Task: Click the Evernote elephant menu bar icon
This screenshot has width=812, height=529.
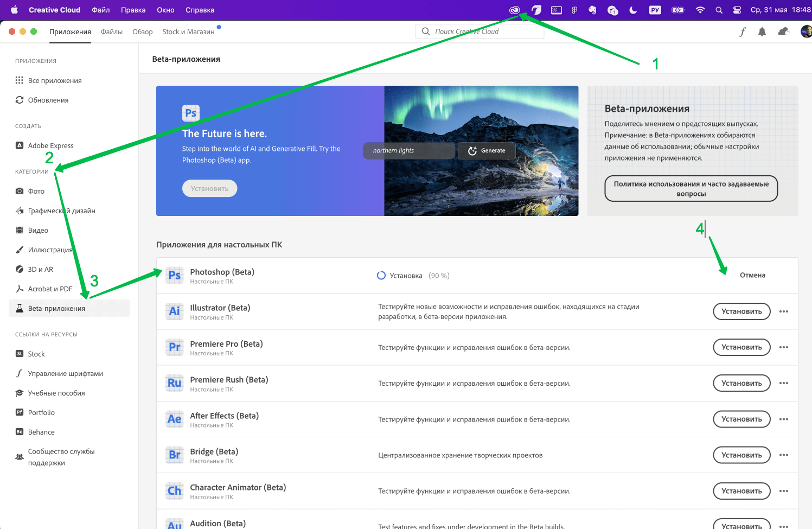Action: [592, 10]
